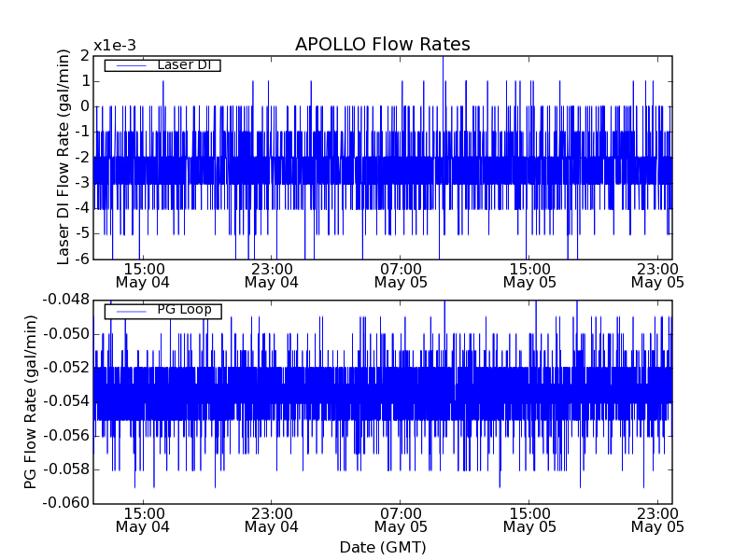This screenshot has height=560, width=747.
Task: Click the blue line sample in PG Loop legend
Action: (130, 310)
